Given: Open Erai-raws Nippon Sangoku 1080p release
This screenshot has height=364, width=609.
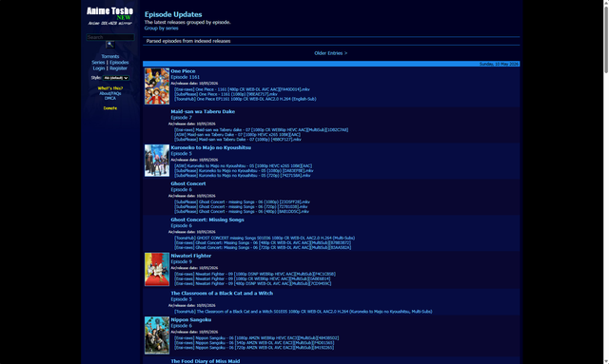Looking at the screenshot, I should click(x=257, y=338).
